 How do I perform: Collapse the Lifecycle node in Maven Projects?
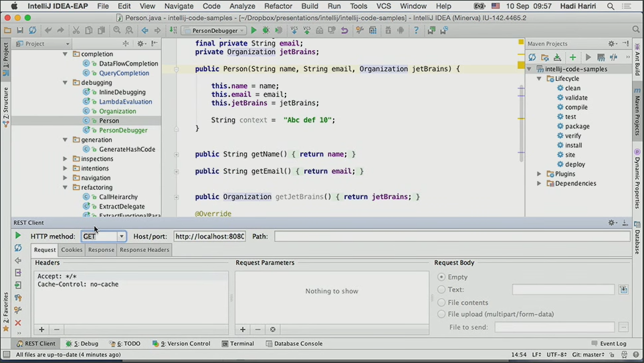[539, 78]
